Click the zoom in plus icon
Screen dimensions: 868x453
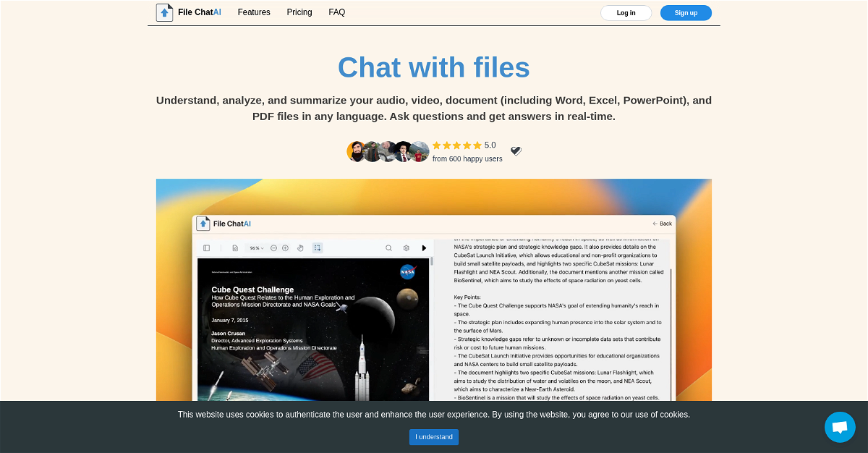click(x=285, y=247)
